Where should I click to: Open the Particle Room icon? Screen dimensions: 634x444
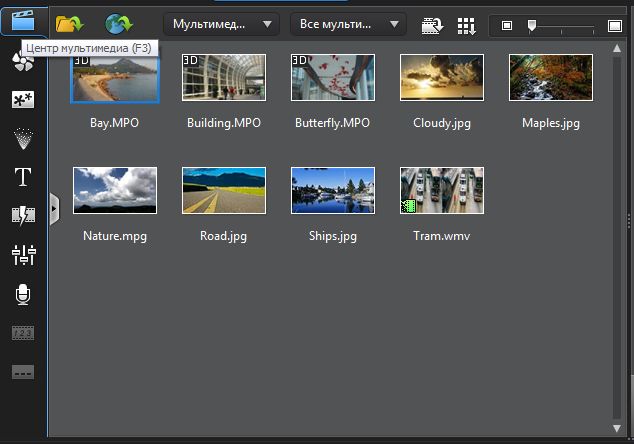22,138
